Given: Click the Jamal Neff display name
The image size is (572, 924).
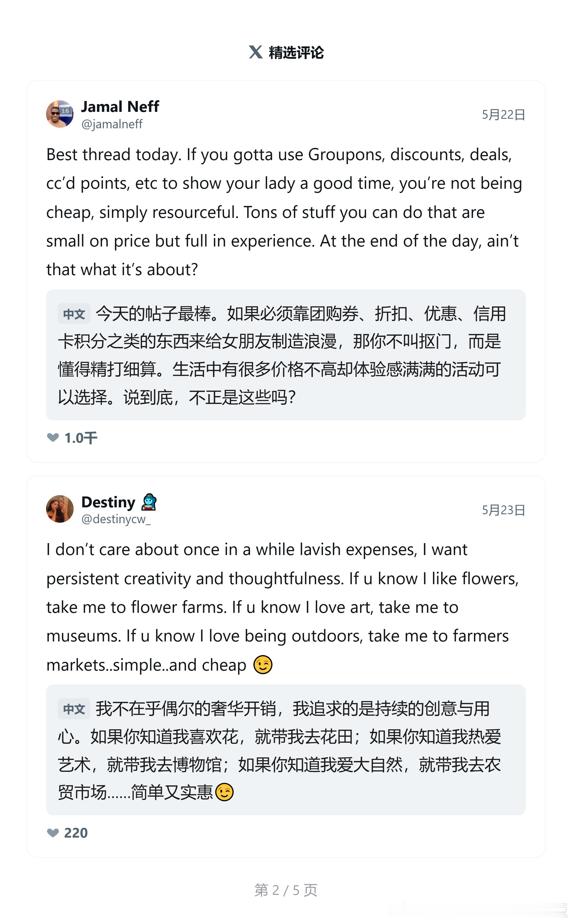Looking at the screenshot, I should coord(120,106).
